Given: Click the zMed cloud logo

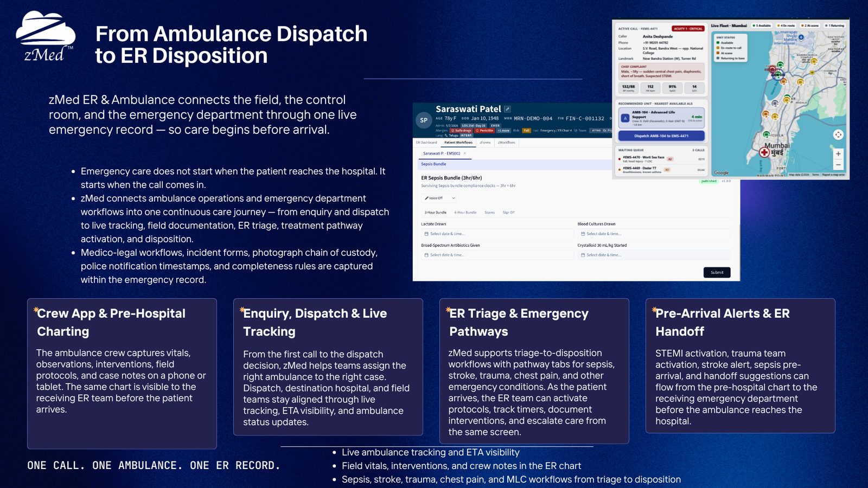Looking at the screenshot, I should pos(46,36).
